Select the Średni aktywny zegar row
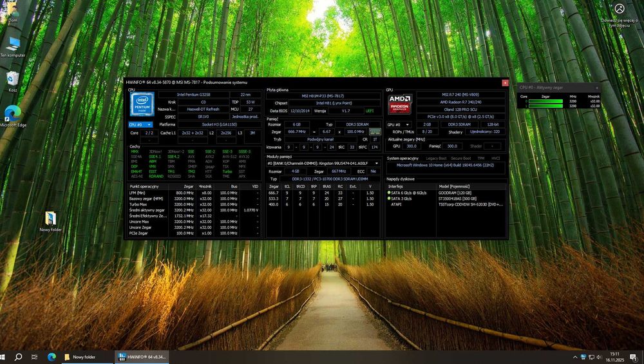 coord(194,210)
